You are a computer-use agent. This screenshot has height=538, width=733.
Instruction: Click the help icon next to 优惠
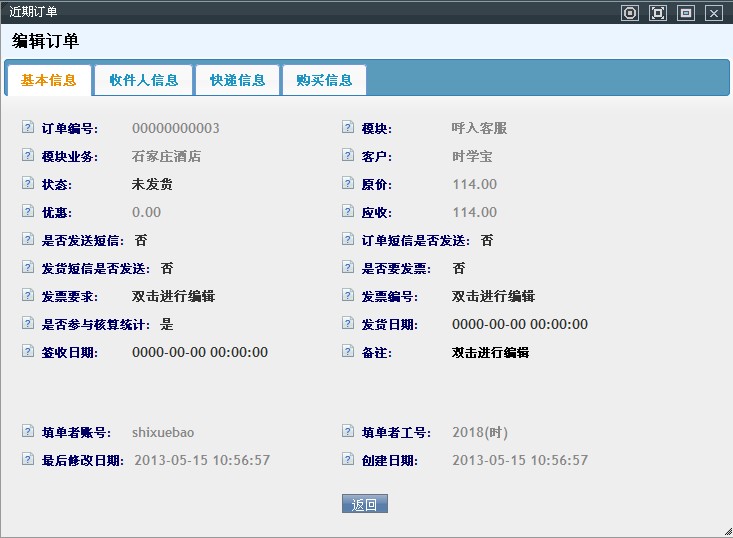coord(27,212)
